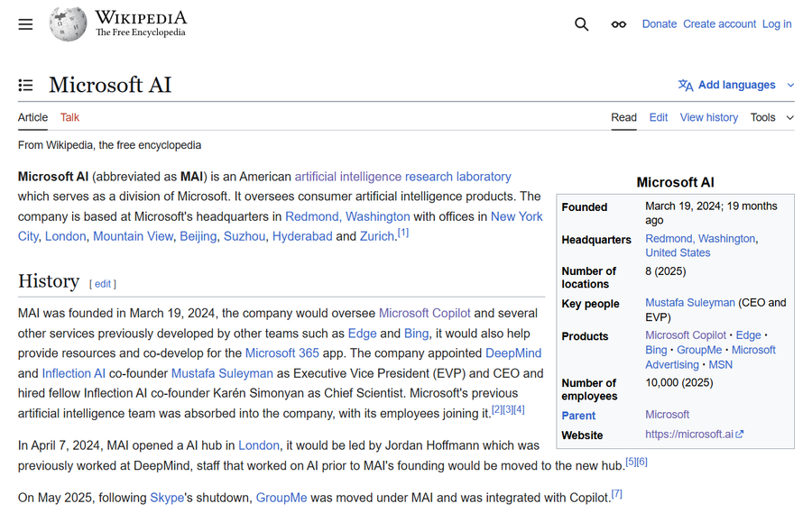
Task: Open the View history tab
Action: coord(709,117)
